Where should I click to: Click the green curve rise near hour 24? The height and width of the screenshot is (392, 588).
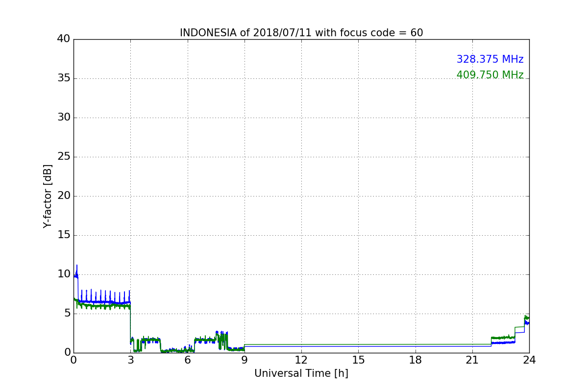[x=526, y=318]
